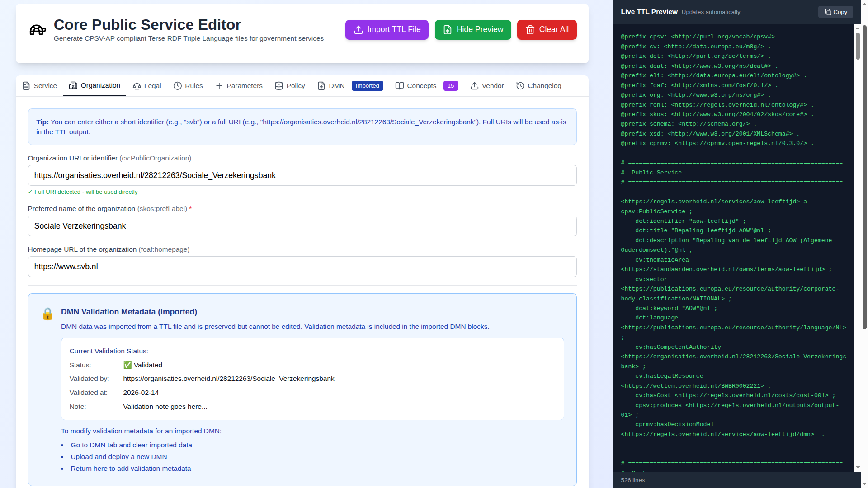Click the Homepage URL input field
The width and height of the screenshot is (868, 488).
tap(302, 267)
